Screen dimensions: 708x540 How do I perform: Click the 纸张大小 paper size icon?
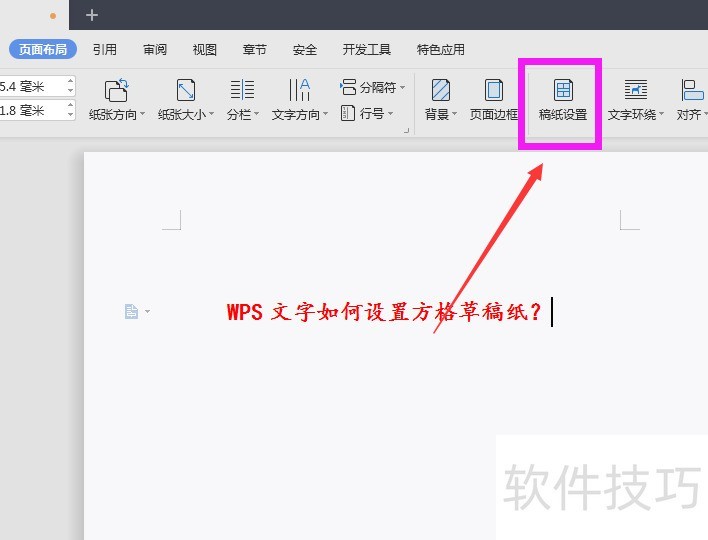point(186,90)
